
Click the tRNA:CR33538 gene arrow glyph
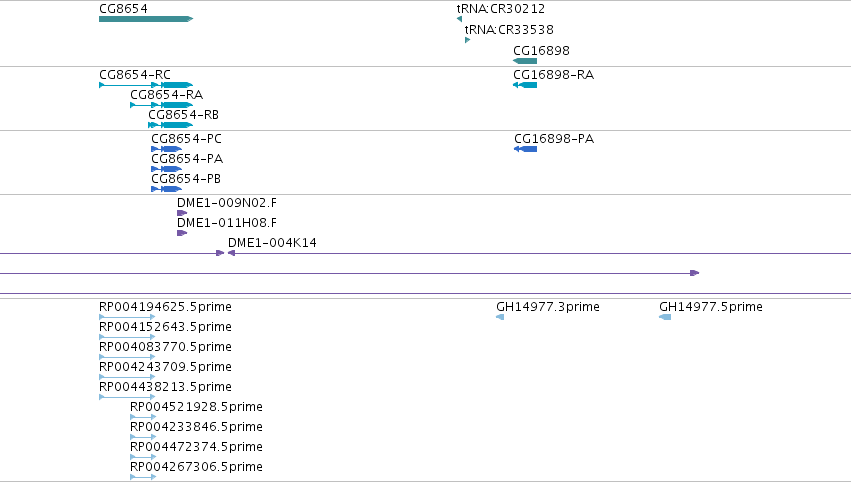(467, 40)
